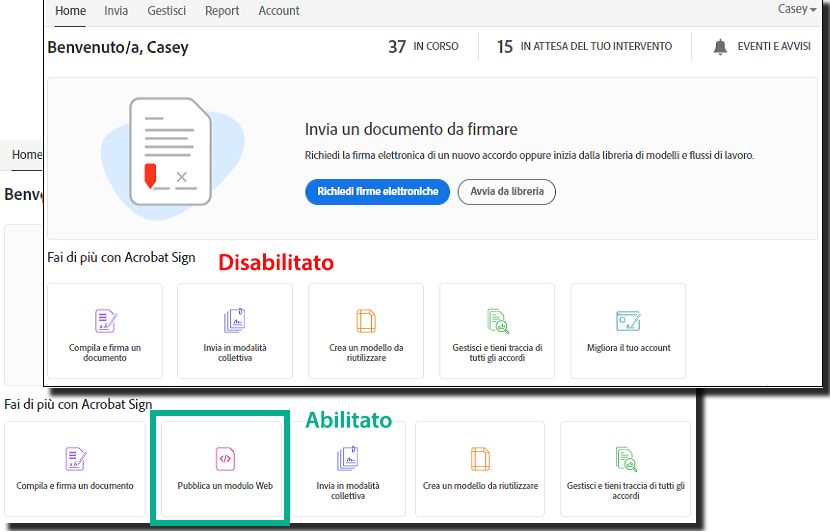View the 37 In corso agreements
The width and height of the screenshot is (830, 531).
click(423, 47)
